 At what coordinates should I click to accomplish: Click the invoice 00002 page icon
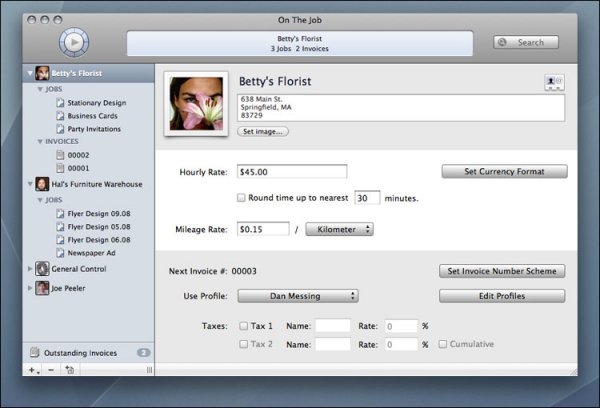point(60,155)
